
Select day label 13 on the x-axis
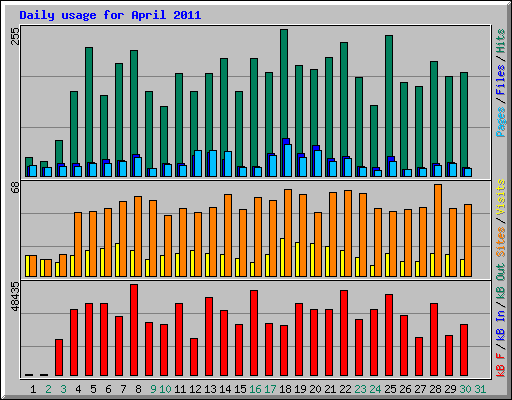[x=210, y=389]
